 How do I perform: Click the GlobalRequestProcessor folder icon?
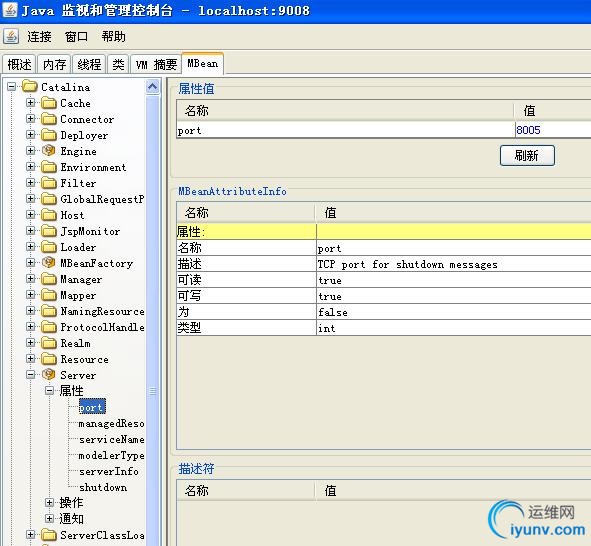(x=49, y=199)
